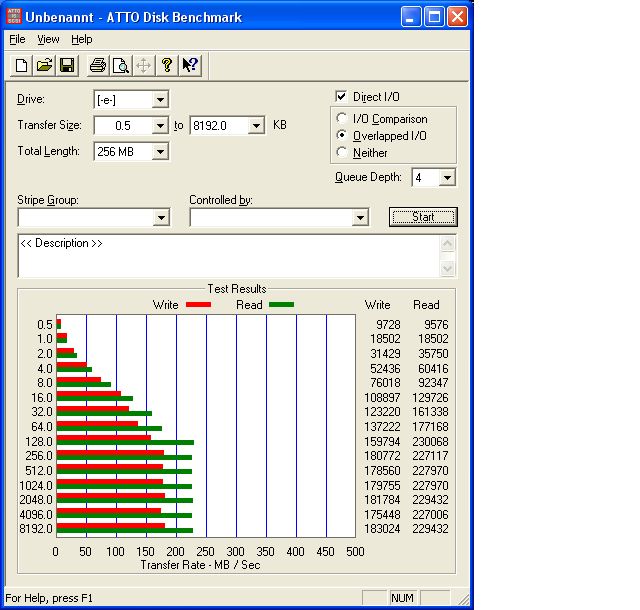The image size is (640, 610).
Task: Activate the context help pointer icon
Action: (x=190, y=65)
